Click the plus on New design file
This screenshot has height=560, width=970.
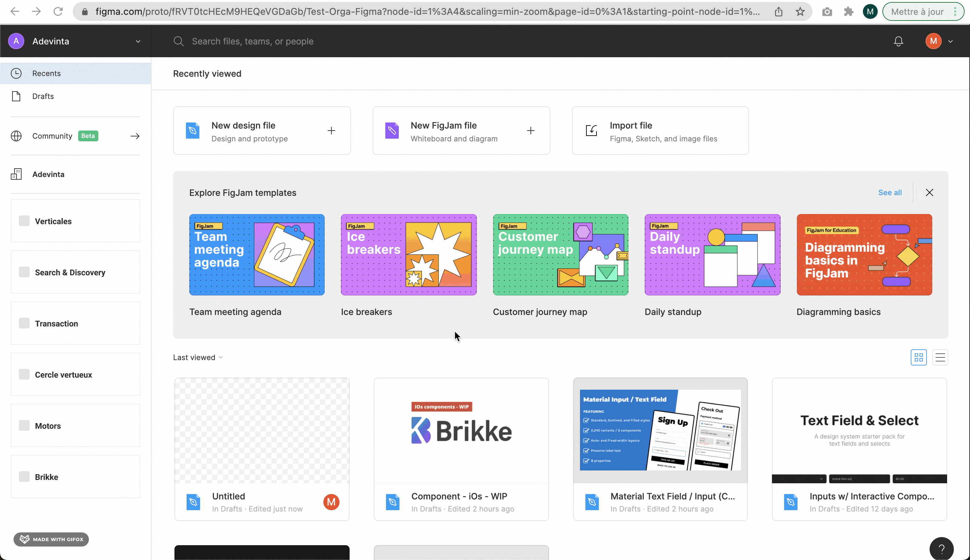[x=331, y=131]
